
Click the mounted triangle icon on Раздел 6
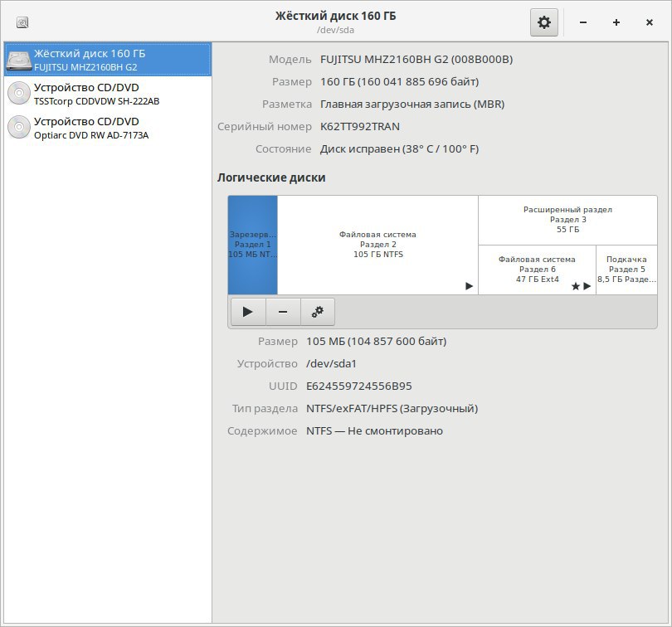[x=587, y=286]
